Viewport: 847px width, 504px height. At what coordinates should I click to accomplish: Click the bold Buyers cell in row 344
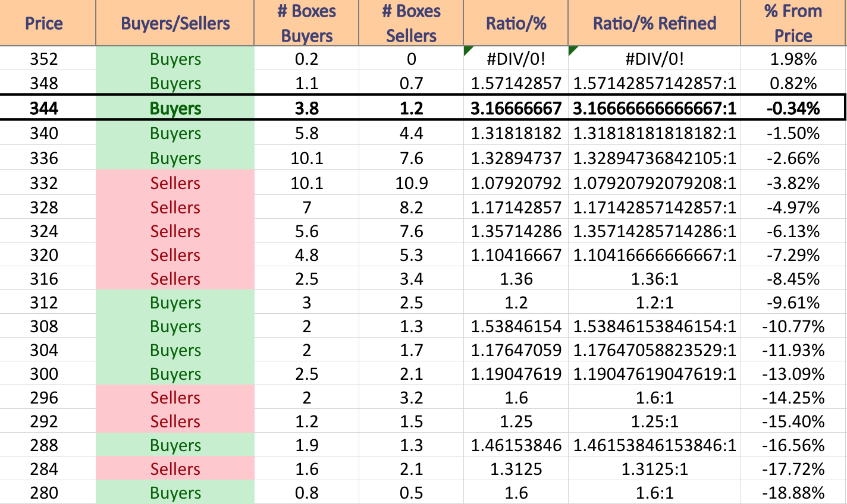[175, 108]
